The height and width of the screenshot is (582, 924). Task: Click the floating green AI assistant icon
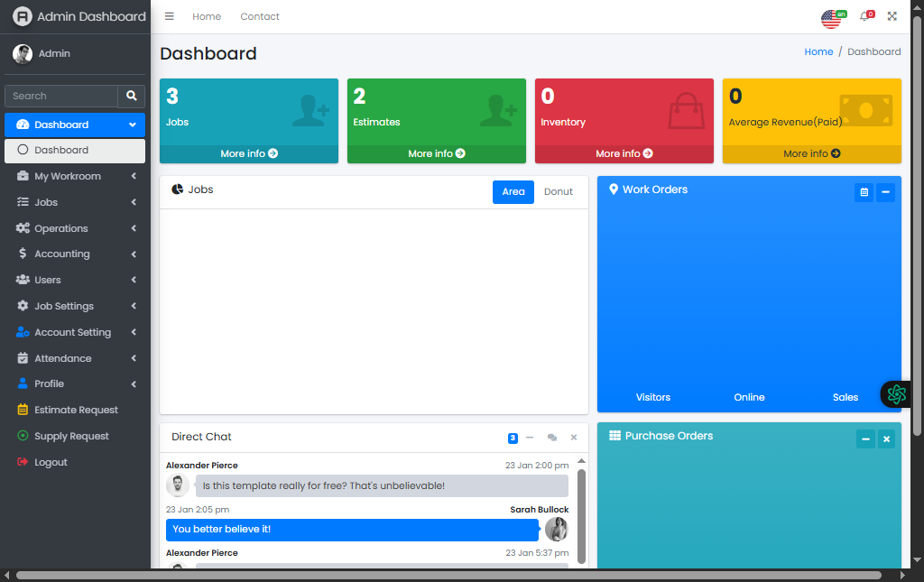(896, 394)
